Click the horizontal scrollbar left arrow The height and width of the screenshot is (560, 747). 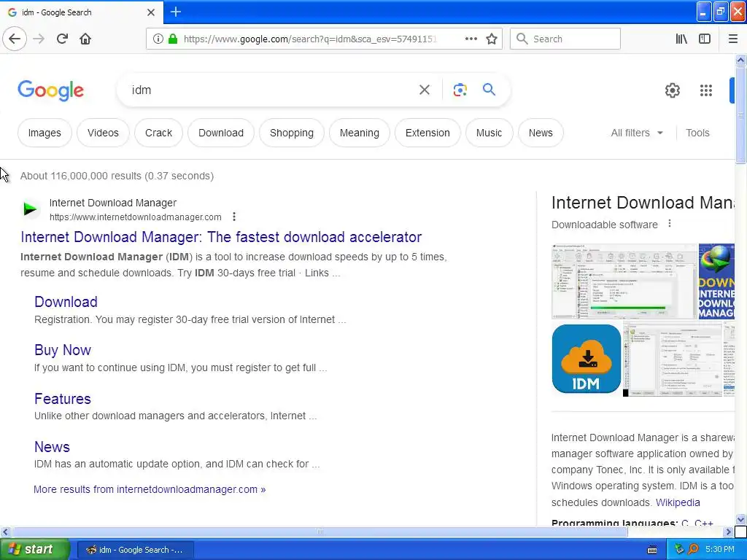click(x=5, y=532)
